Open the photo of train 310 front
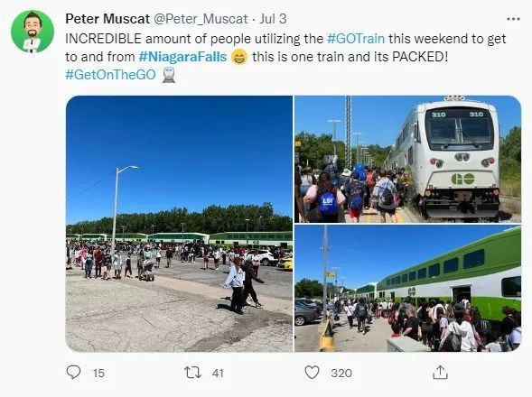The image size is (532, 397). click(x=407, y=160)
